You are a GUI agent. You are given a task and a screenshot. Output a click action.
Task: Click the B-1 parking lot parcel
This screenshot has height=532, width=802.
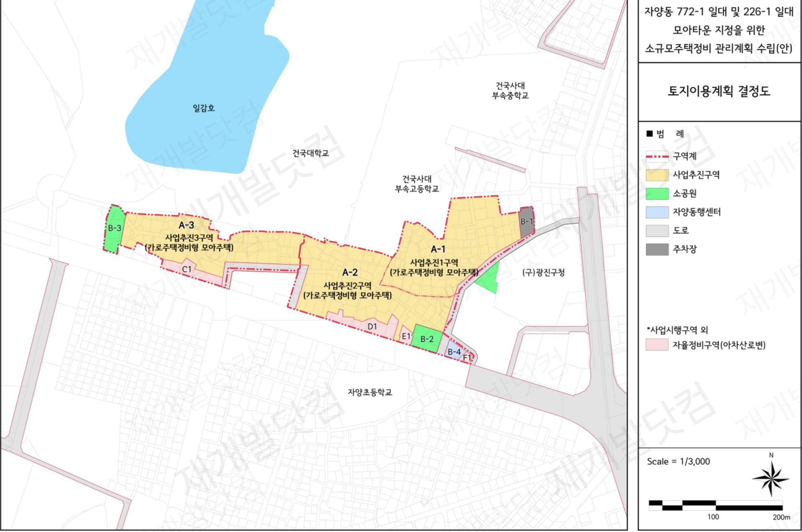tap(526, 222)
